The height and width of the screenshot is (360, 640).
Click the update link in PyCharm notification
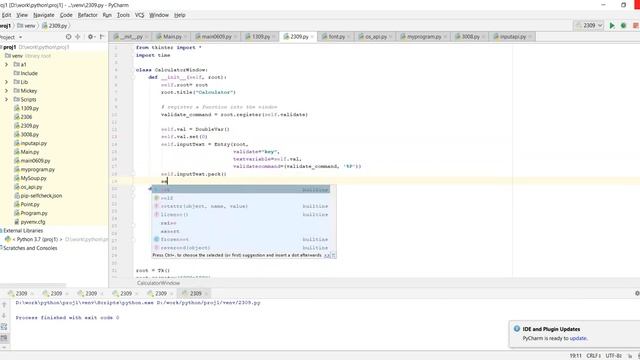click(x=578, y=338)
